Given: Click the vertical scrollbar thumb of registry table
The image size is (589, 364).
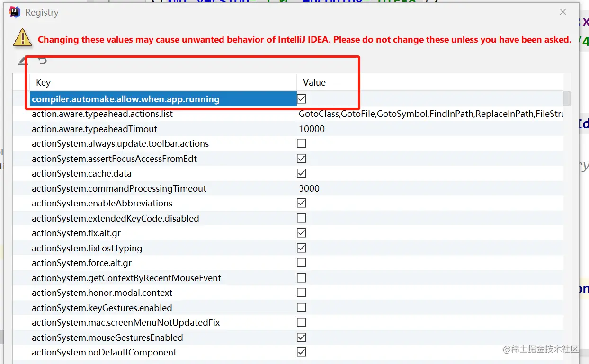Looking at the screenshot, I should click(567, 98).
